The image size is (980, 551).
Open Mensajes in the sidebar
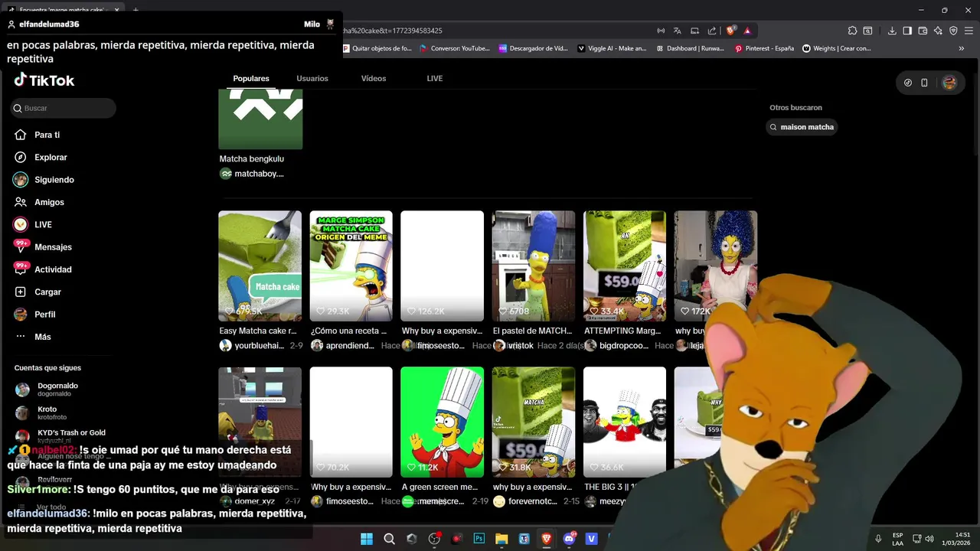point(42,247)
